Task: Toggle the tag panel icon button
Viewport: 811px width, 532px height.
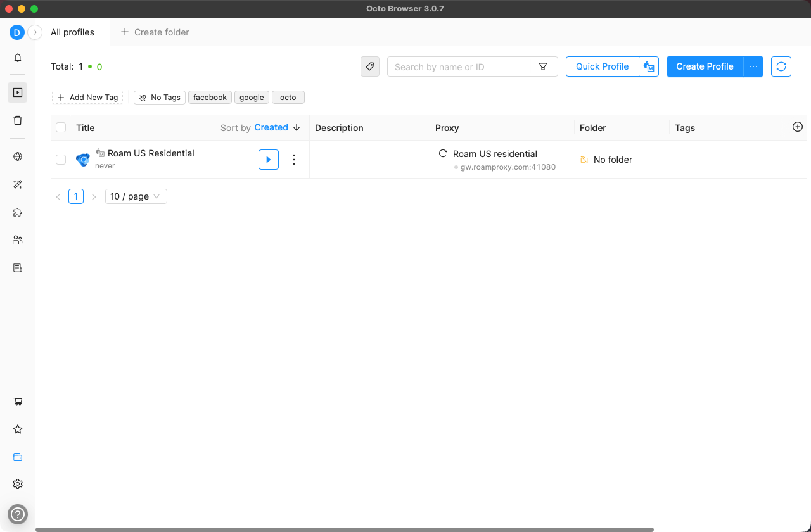Action: point(370,66)
